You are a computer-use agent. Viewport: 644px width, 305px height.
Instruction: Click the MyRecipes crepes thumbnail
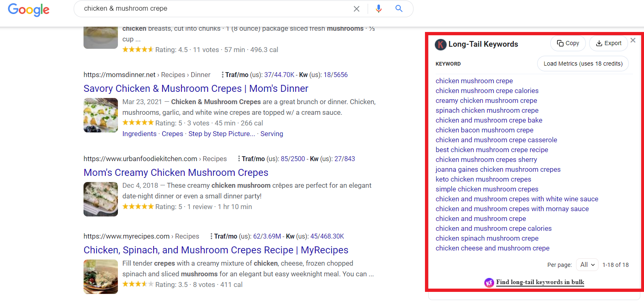click(x=101, y=277)
